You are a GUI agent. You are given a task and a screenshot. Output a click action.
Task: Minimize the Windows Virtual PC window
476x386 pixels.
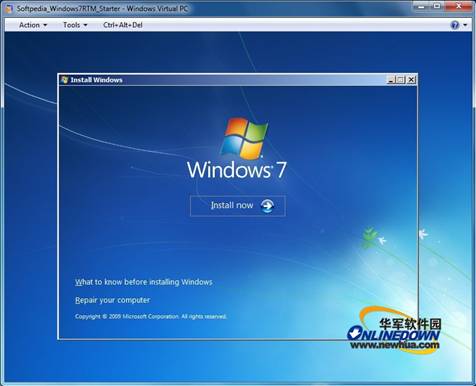[x=421, y=5]
